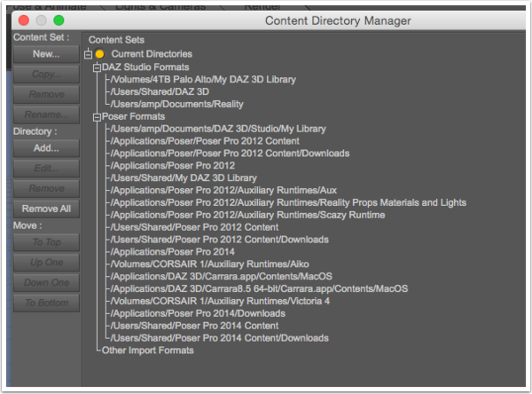
Task: Select /Users/amp/Documents/Reality path
Action: [177, 104]
